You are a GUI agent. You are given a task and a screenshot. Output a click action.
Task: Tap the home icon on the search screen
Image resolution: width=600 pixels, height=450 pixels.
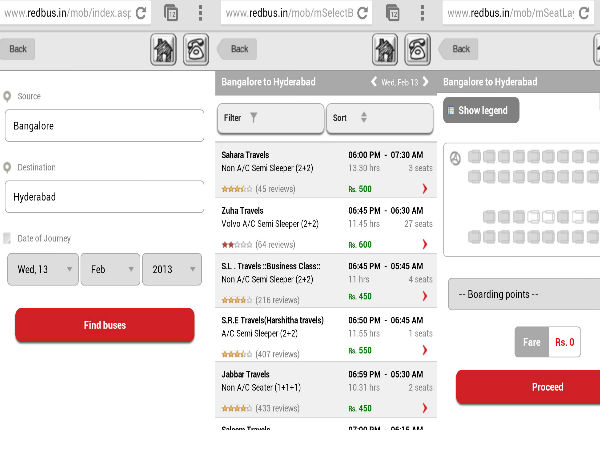tap(164, 49)
